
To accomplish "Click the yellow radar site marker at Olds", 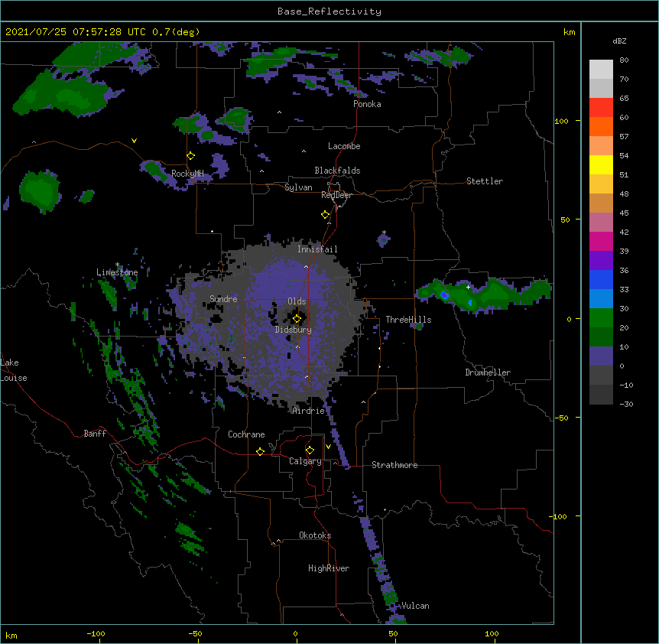I will pyautogui.click(x=297, y=319).
